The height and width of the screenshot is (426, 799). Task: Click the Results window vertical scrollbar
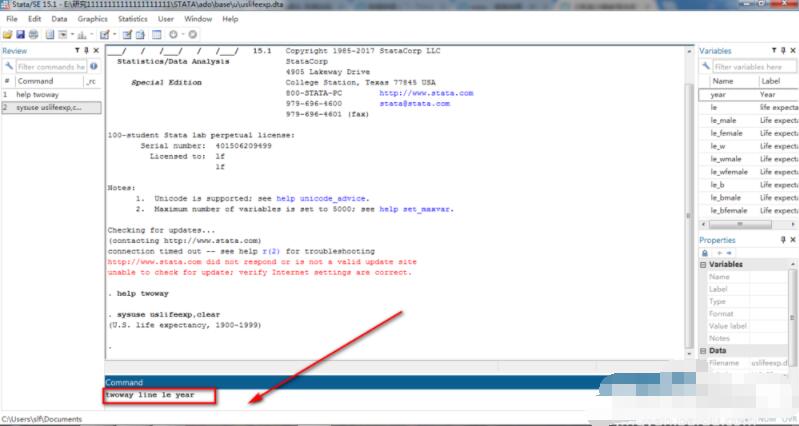[x=689, y=201]
